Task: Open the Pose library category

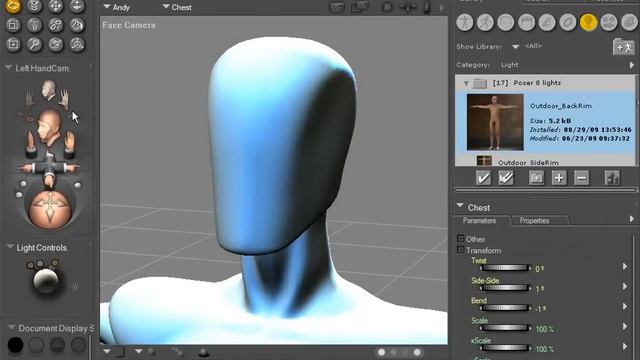Action: (485, 22)
